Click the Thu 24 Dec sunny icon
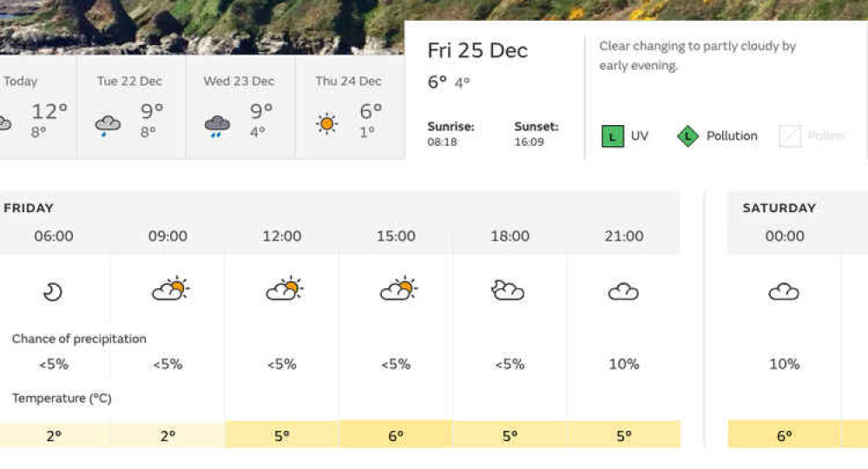 326,123
